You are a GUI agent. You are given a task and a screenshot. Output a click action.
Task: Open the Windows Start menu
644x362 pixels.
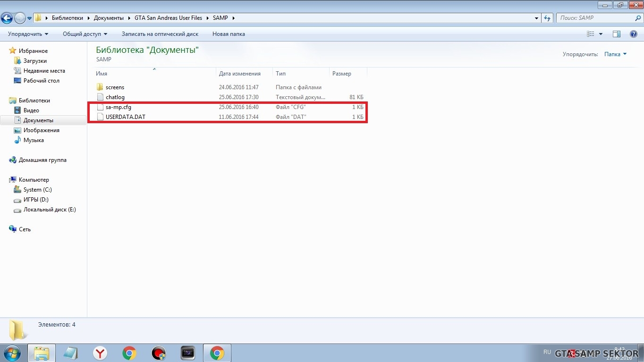point(13,353)
